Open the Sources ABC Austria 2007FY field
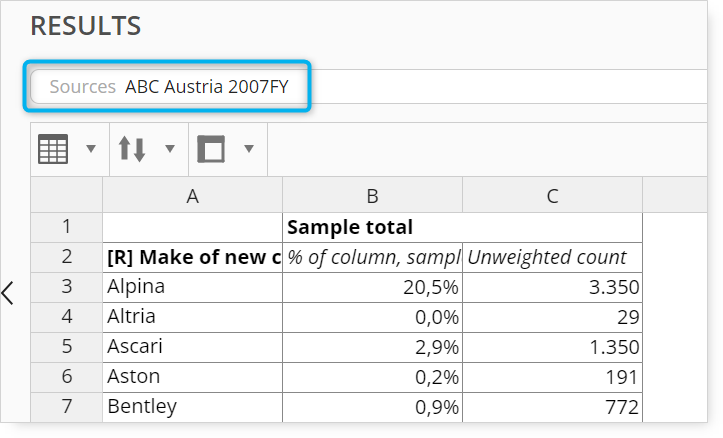Viewport: 723px width, 438px height. 169,87
